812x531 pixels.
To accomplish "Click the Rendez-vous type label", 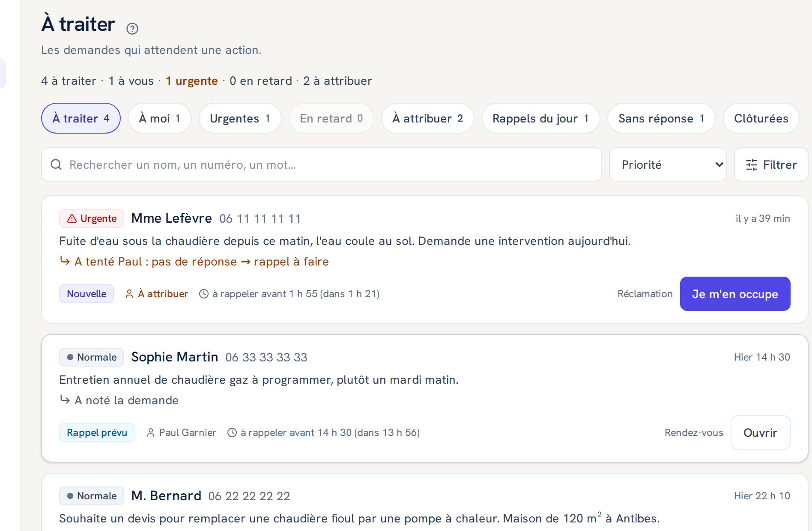I will pos(694,433).
